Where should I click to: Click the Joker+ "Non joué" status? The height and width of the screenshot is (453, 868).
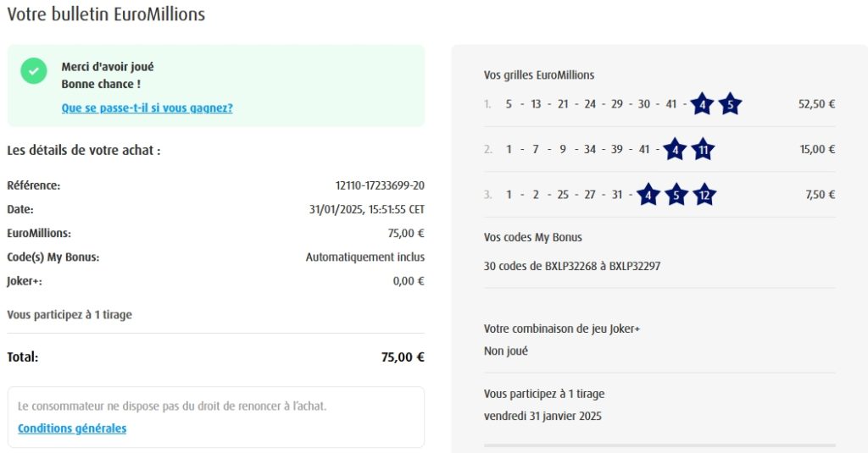(505, 351)
